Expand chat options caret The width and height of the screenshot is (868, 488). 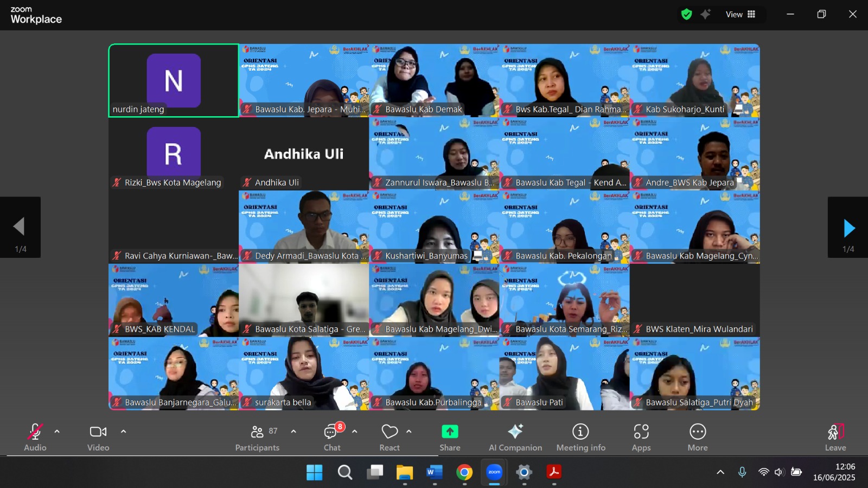coord(355,432)
